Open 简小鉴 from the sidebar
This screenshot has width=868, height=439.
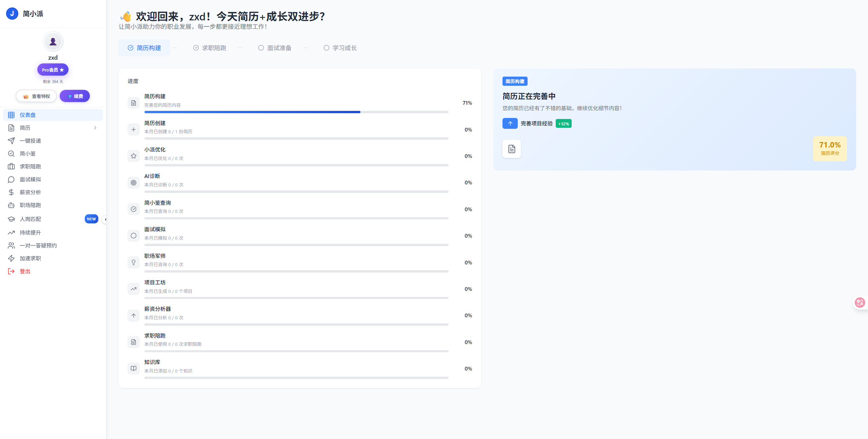pyautogui.click(x=11, y=154)
